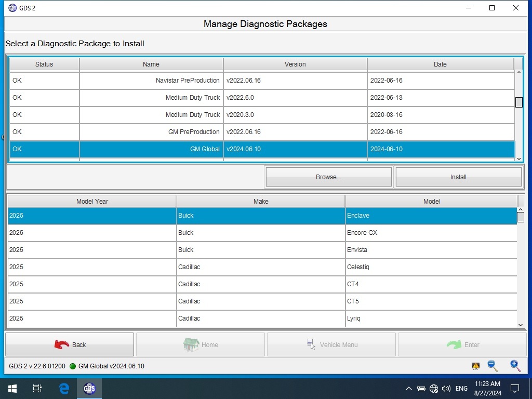Image resolution: width=532 pixels, height=399 pixels.
Task: Open the network globe tray icon
Action: pos(434,389)
